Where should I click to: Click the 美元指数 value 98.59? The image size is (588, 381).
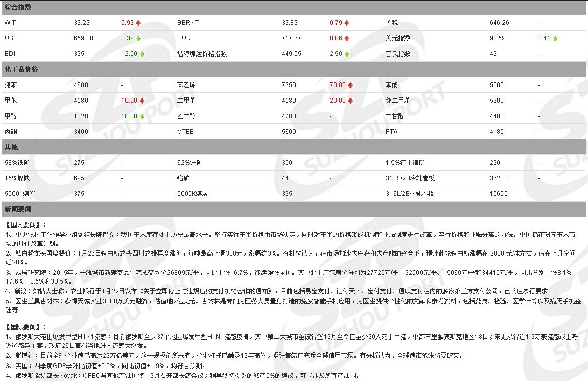497,38
